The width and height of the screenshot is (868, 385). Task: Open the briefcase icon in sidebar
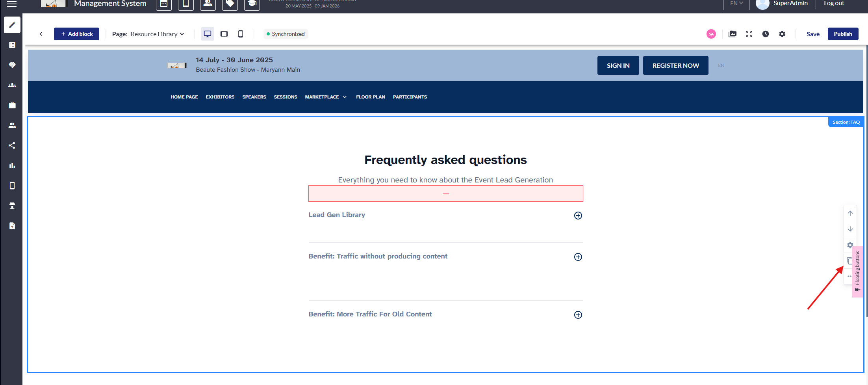coord(12,105)
